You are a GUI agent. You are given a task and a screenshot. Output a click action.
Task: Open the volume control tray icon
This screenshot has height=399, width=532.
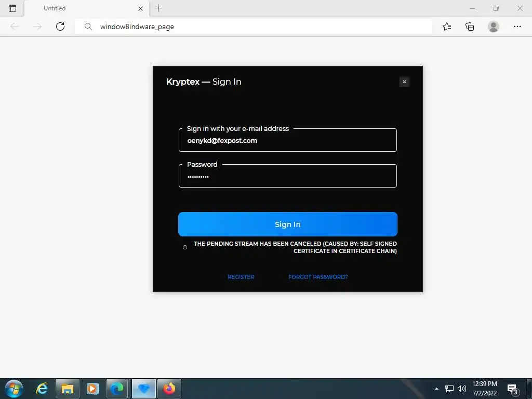coord(461,389)
